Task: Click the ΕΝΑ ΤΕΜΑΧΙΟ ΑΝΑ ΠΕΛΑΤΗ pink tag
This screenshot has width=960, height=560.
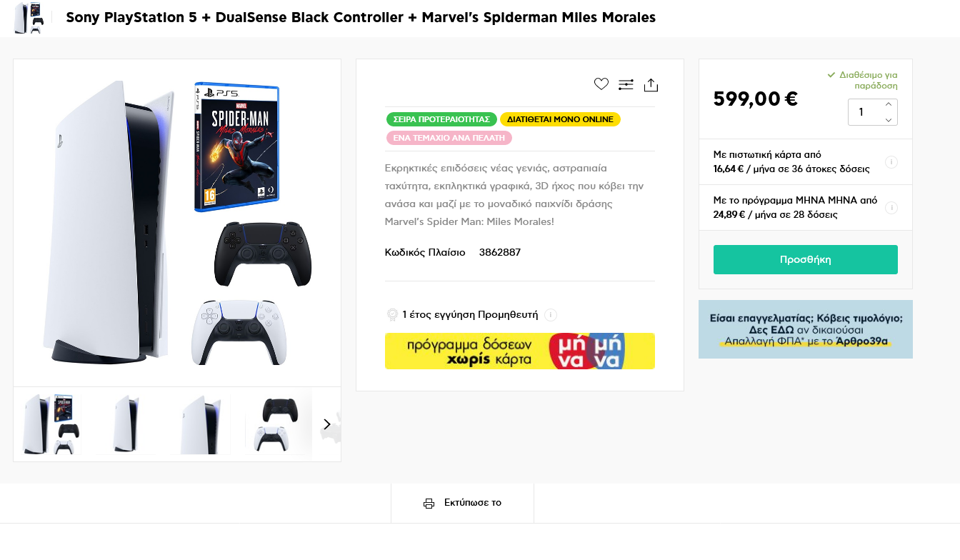Action: 449,138
